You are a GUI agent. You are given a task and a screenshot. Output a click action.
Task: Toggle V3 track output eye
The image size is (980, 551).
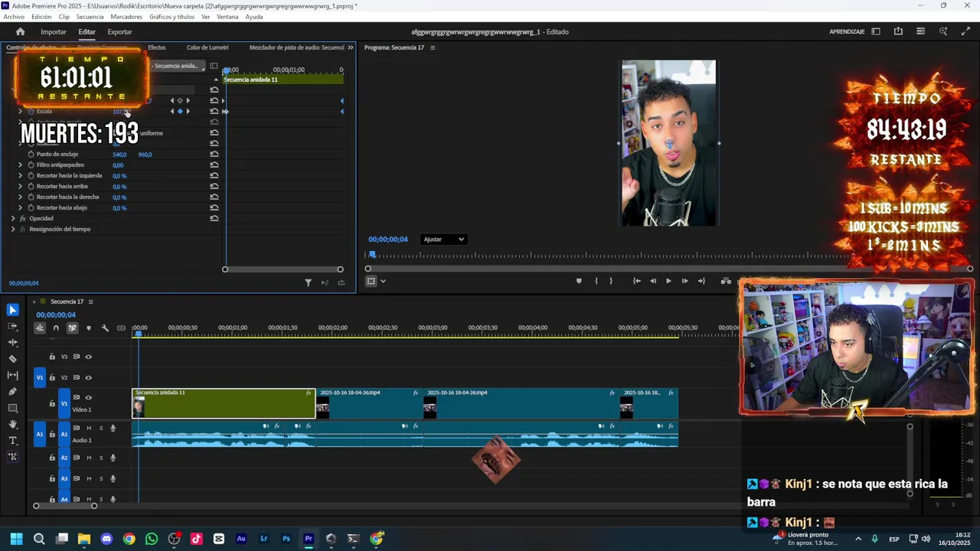[88, 357]
